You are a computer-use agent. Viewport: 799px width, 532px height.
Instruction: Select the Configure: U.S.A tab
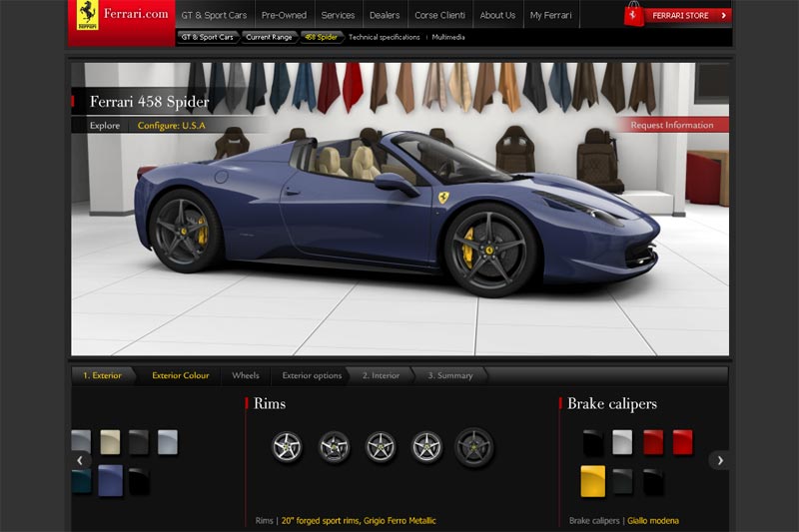(x=171, y=125)
